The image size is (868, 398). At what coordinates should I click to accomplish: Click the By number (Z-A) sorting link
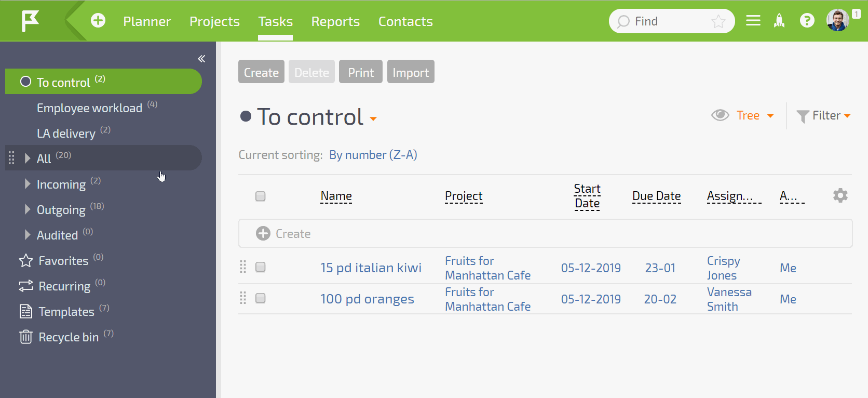click(373, 155)
